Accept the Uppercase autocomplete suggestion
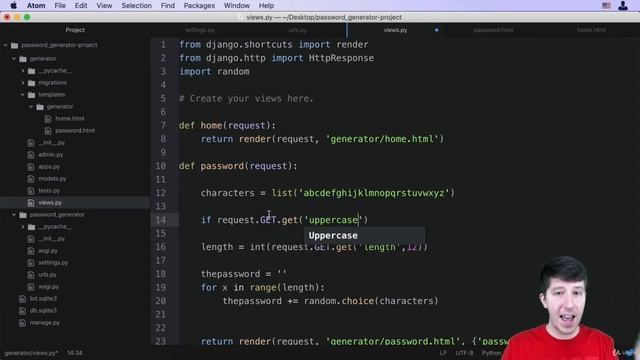This screenshot has height=360, width=640. point(364,236)
